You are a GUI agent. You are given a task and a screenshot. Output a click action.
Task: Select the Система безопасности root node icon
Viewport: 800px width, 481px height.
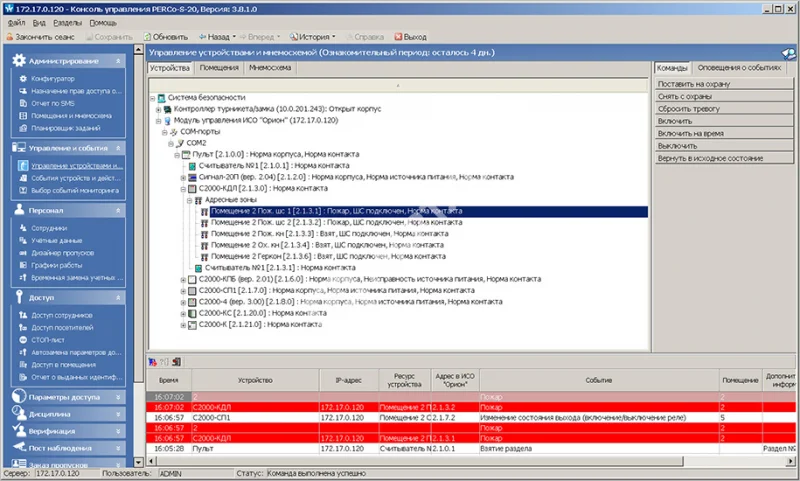click(x=161, y=97)
